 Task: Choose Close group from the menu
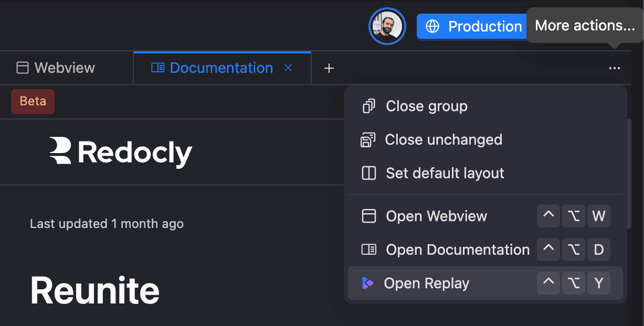(x=485, y=106)
